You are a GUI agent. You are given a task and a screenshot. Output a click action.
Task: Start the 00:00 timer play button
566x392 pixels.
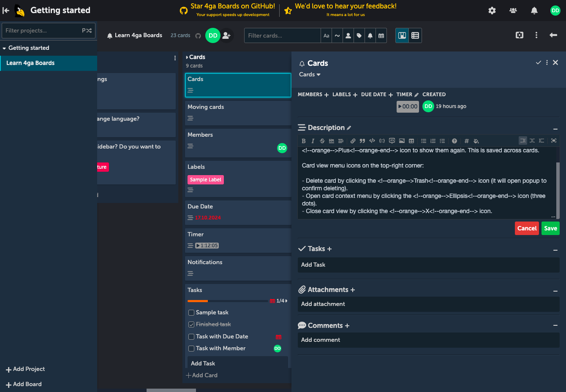[x=408, y=106]
